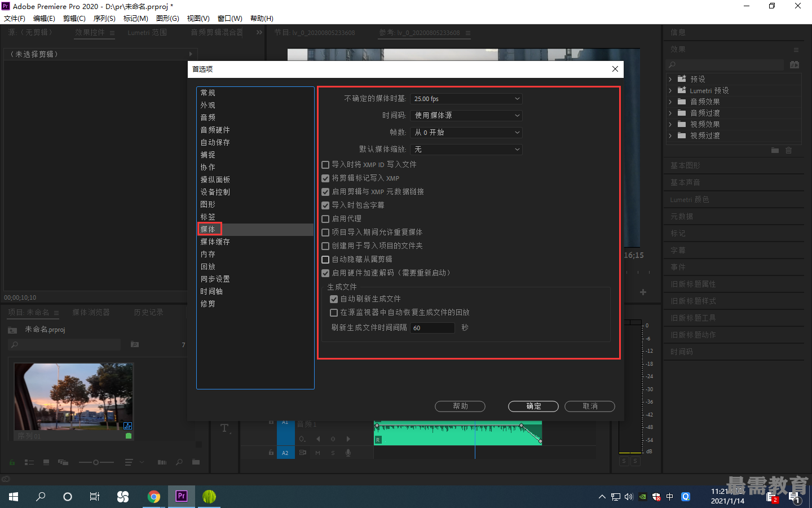Image resolution: width=812 pixels, height=508 pixels.
Task: Show hidden source panel tabs overflow
Action: (x=259, y=33)
